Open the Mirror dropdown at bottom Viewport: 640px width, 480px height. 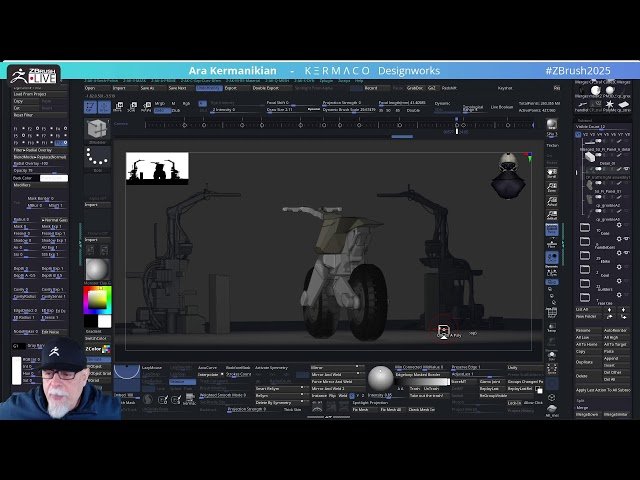pos(337,367)
